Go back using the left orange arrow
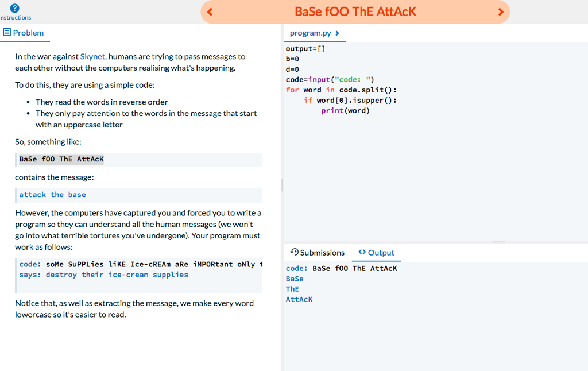The image size is (588, 371). [x=209, y=11]
